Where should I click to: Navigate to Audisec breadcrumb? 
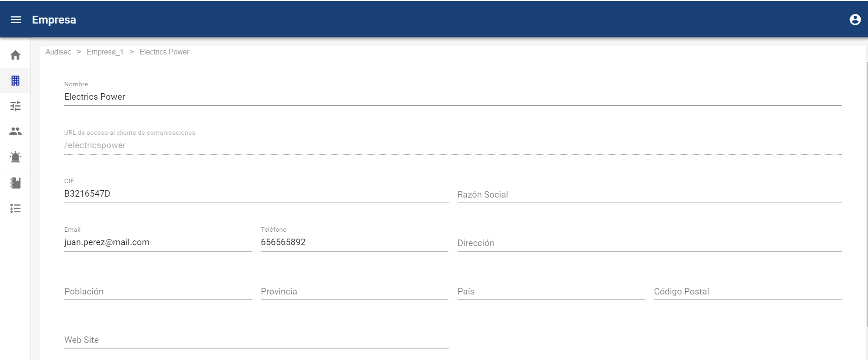click(58, 52)
